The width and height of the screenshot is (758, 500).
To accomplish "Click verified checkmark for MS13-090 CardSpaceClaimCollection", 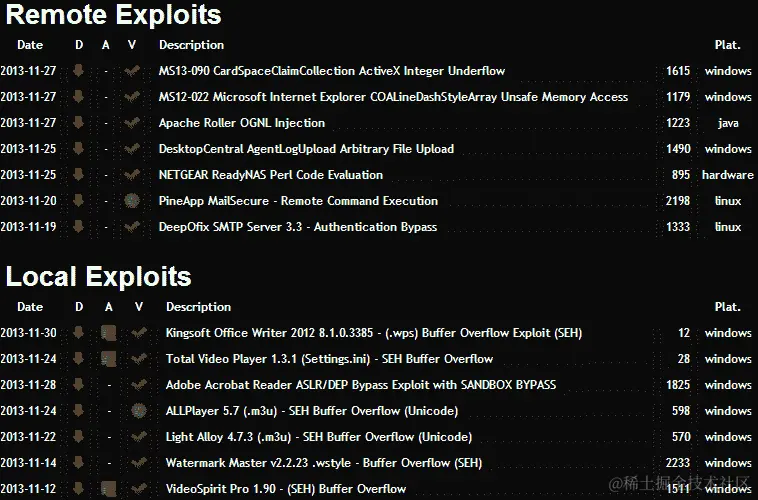I will [x=132, y=71].
